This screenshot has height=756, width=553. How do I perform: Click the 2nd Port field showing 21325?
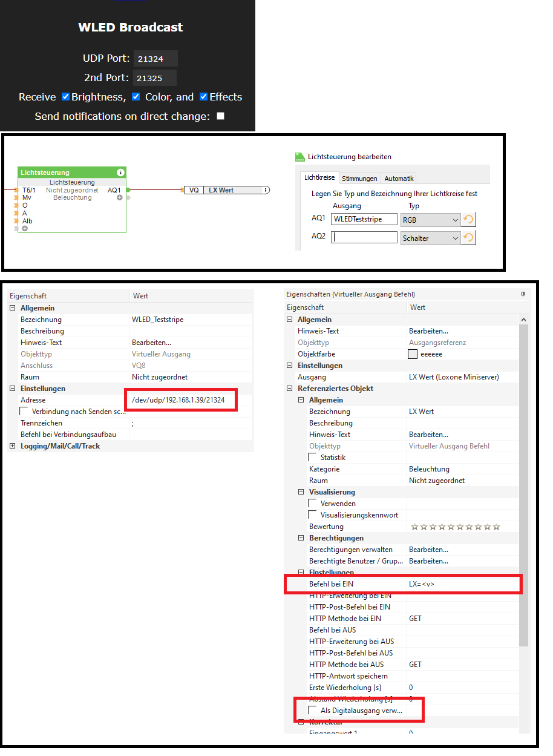[155, 78]
